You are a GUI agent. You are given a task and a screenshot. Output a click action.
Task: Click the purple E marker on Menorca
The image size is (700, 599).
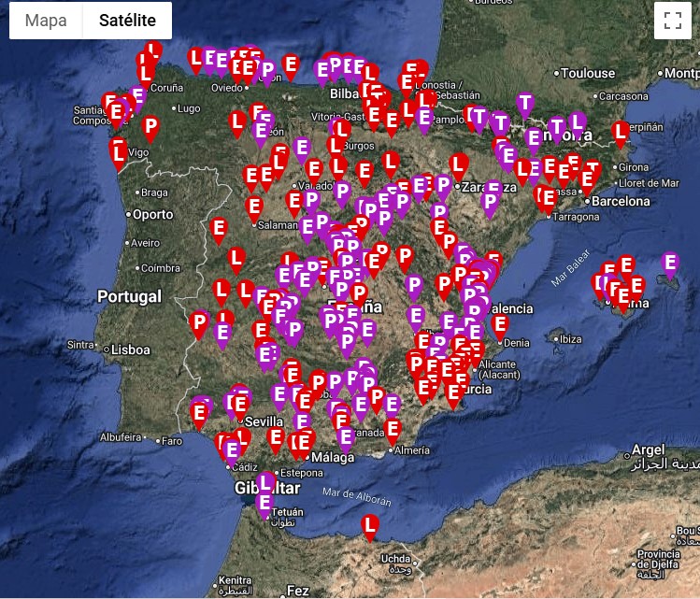[669, 264]
